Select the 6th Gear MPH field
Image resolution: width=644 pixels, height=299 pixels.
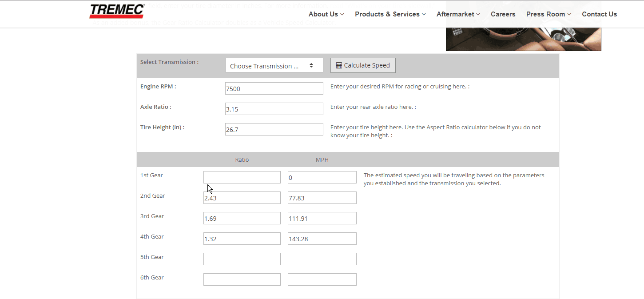point(322,279)
